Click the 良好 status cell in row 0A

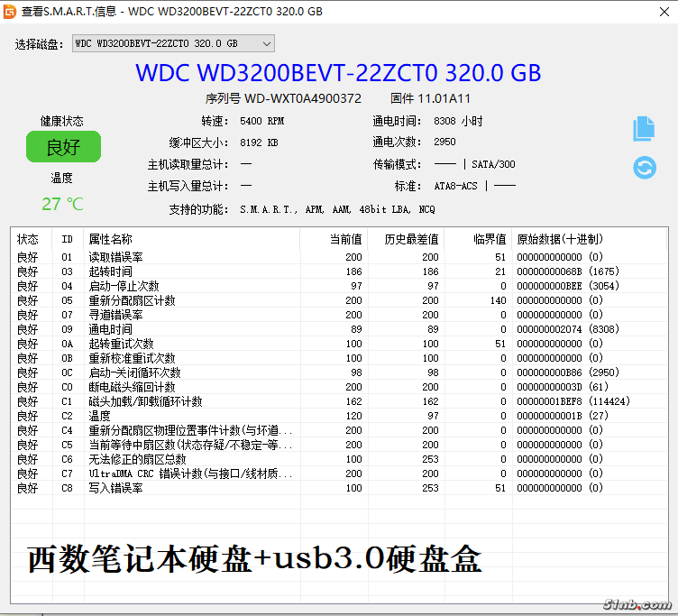point(28,344)
